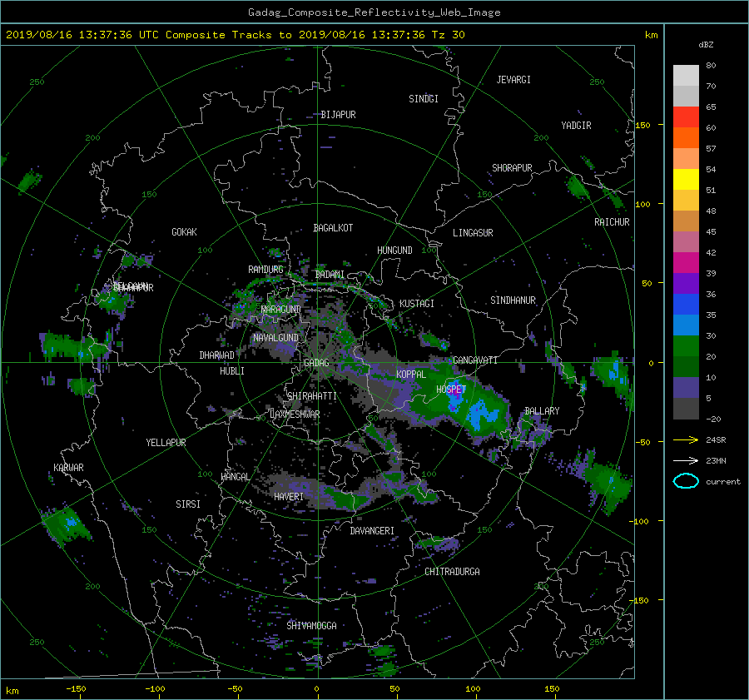Image resolution: width=749 pixels, height=700 pixels.
Task: Click the bottom axis tick labeled -150
Action: coord(76,689)
